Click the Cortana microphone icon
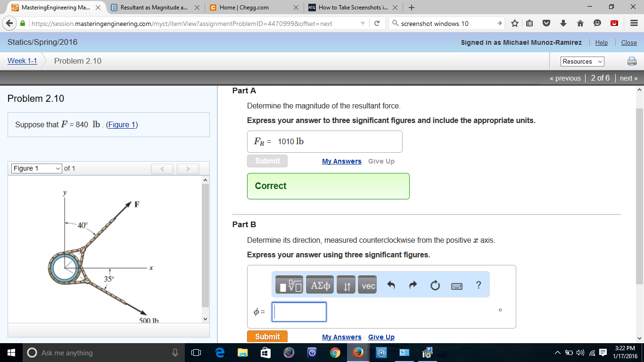This screenshot has width=644, height=362. [x=175, y=353]
